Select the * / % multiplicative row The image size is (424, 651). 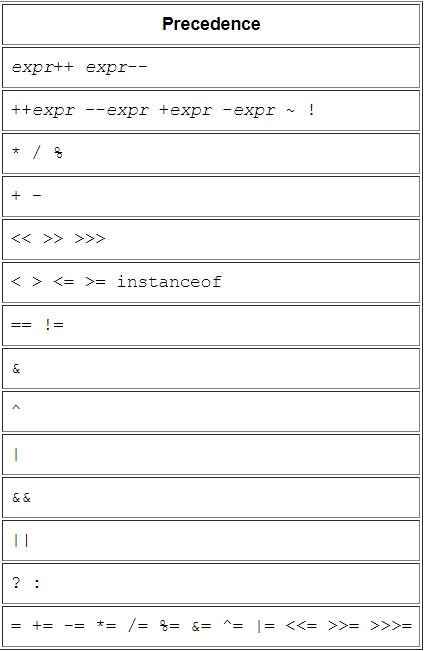pos(211,153)
